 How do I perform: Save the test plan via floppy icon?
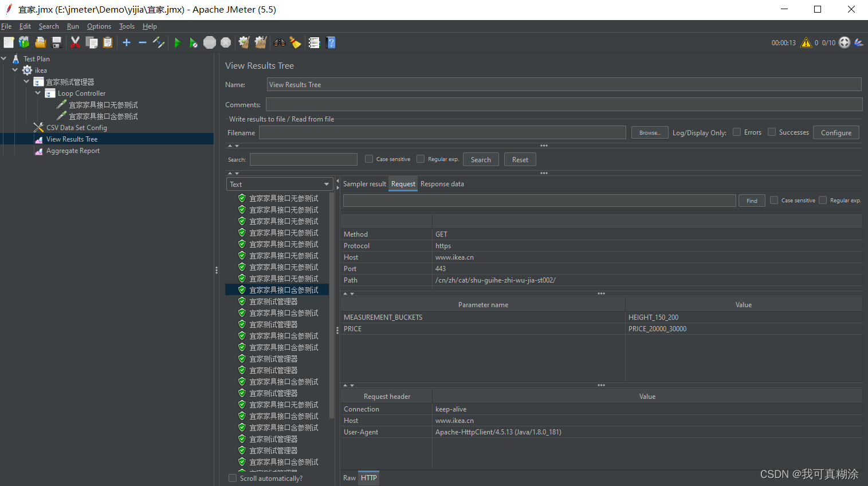pos(57,42)
